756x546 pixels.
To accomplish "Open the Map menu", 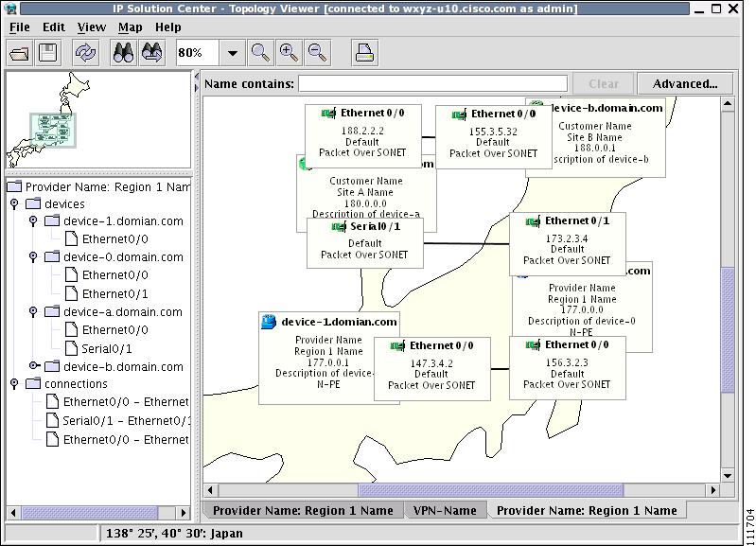I will click(131, 27).
